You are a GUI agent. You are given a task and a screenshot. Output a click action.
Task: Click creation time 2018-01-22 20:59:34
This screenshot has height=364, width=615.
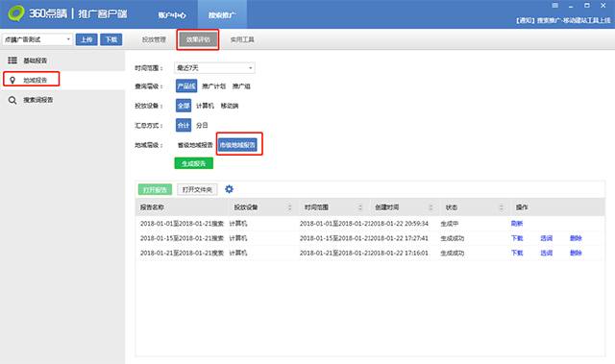coord(400,224)
